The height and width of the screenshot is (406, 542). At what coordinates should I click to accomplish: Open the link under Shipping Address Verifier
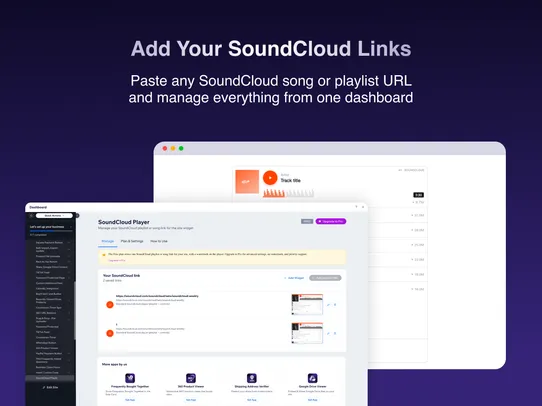click(252, 400)
